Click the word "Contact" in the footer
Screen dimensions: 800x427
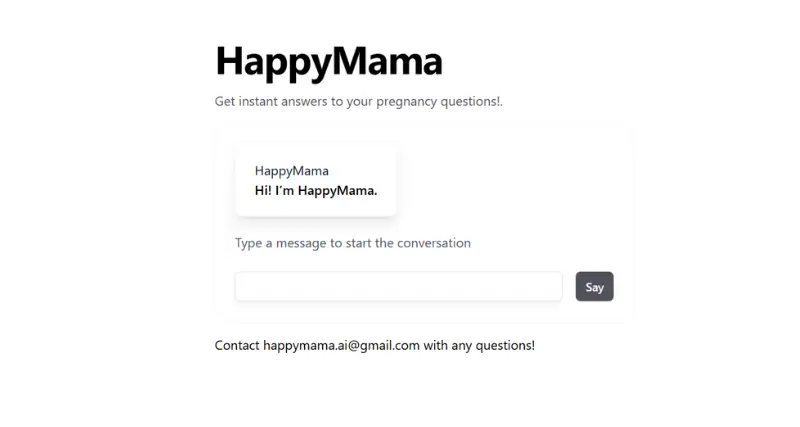(237, 346)
